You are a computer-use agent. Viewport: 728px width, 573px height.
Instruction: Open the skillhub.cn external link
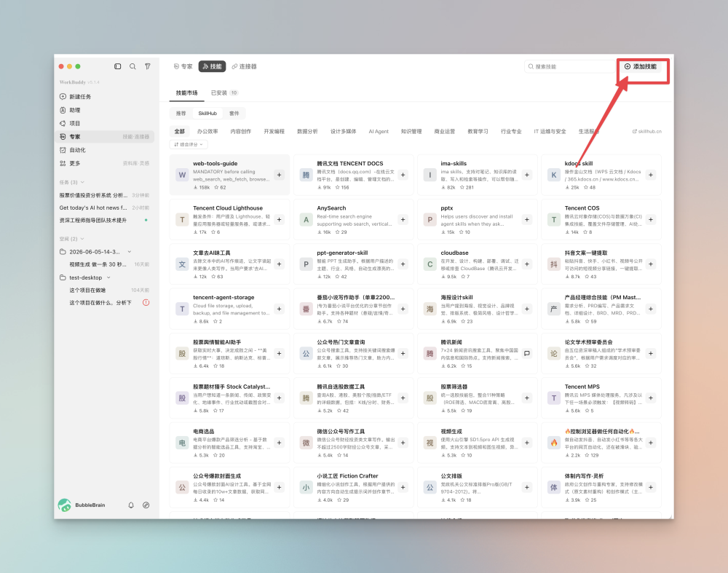[646, 131]
